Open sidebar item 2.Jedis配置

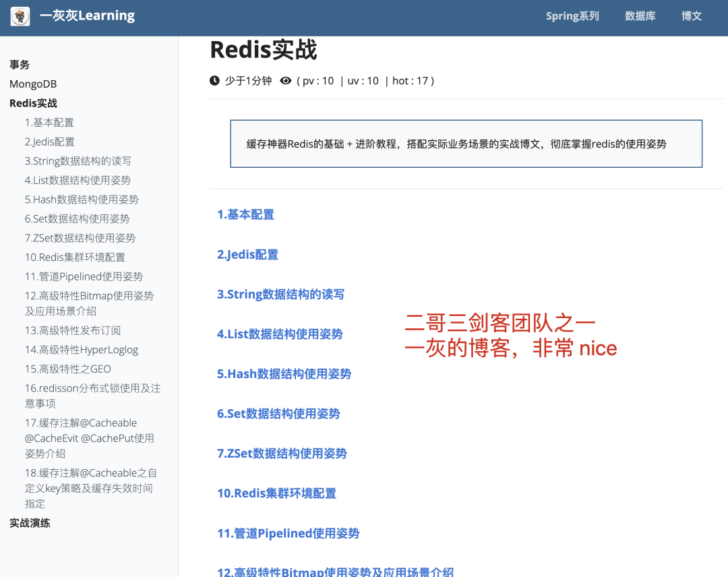50,142
